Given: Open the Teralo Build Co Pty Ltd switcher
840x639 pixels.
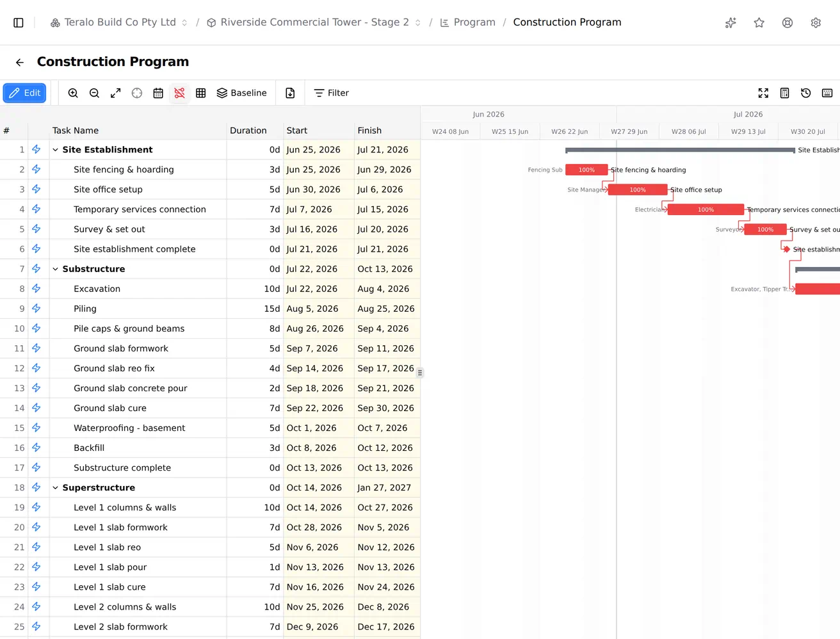Looking at the screenshot, I should click(x=119, y=22).
